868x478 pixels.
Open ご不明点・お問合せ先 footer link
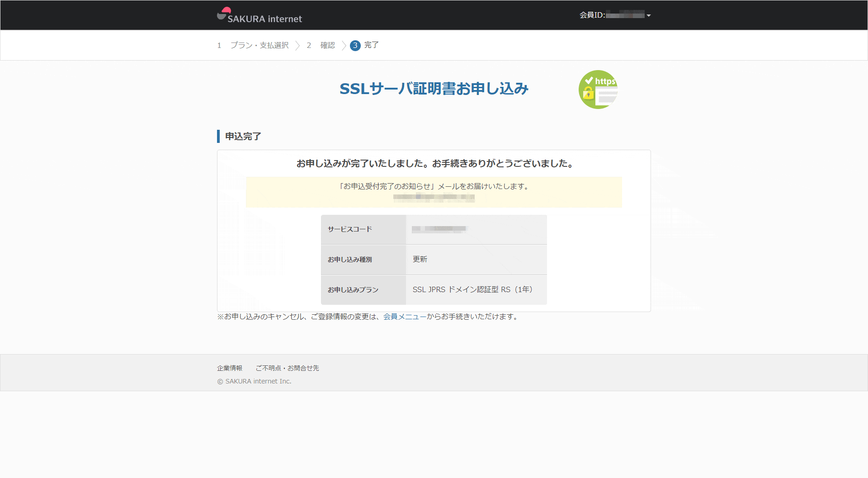coord(288,368)
